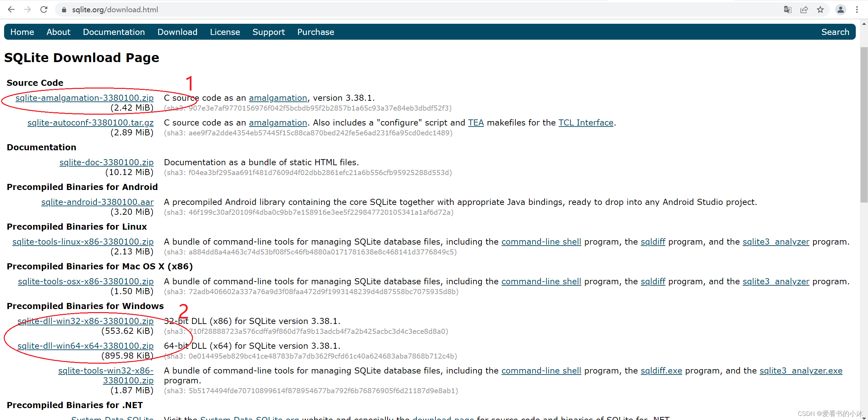
Task: Download sqlite-amalgamation-3380100.zip
Action: coord(84,98)
